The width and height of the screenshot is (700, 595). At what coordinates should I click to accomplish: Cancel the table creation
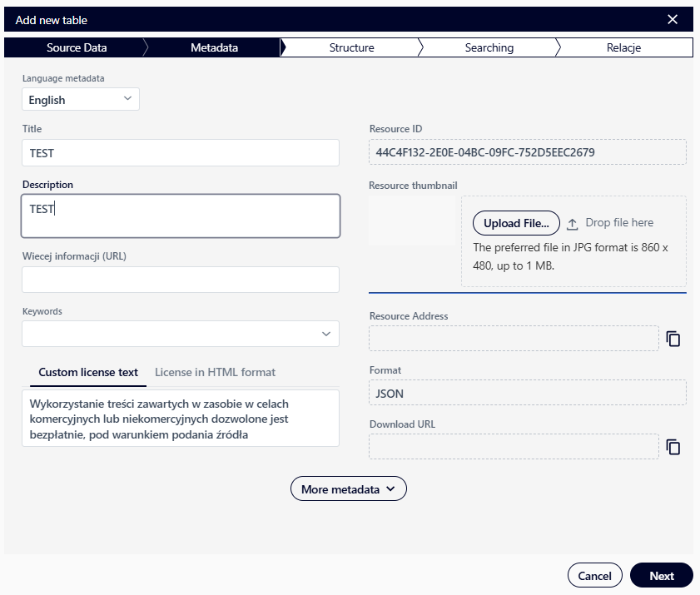point(594,575)
